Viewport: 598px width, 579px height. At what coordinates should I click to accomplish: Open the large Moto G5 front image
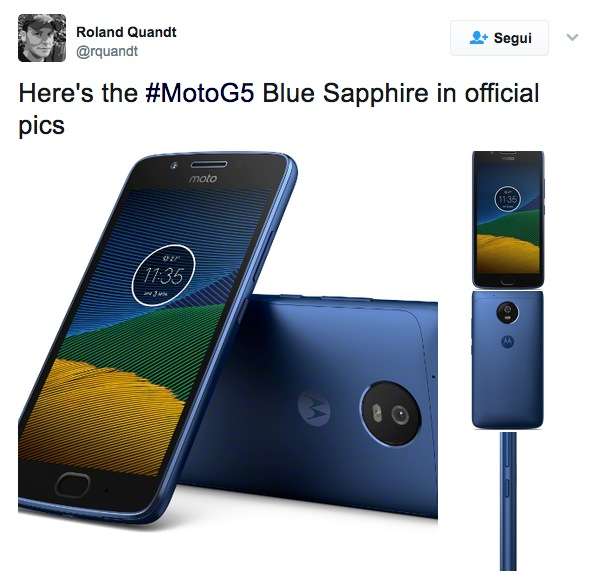pos(156,336)
